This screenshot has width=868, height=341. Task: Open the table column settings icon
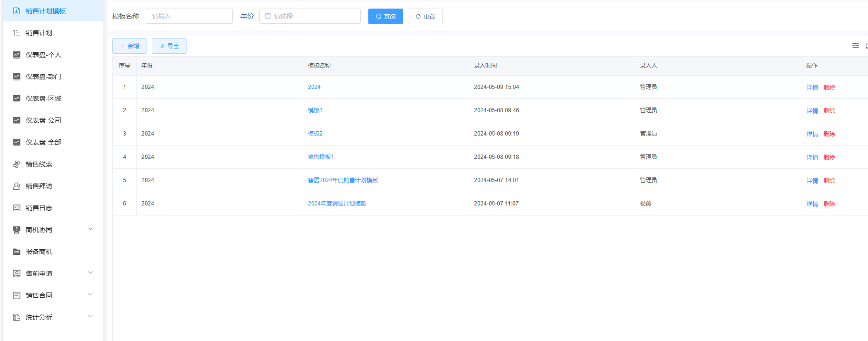pyautogui.click(x=855, y=46)
